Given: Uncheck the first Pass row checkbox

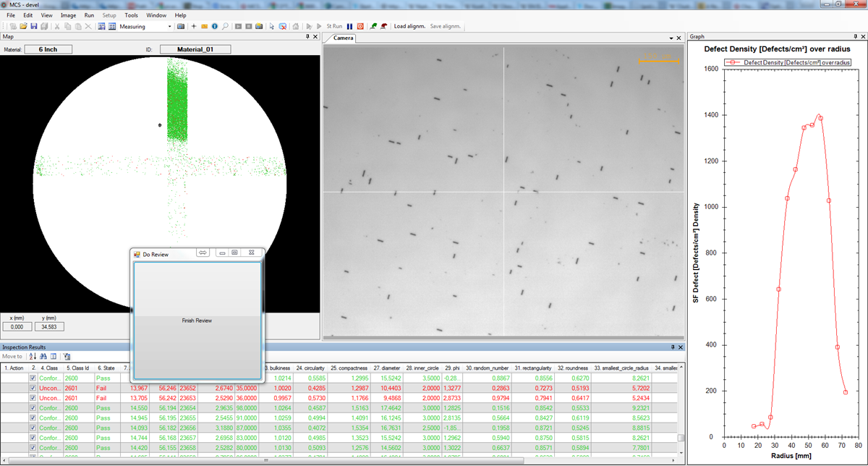Looking at the screenshot, I should point(33,378).
